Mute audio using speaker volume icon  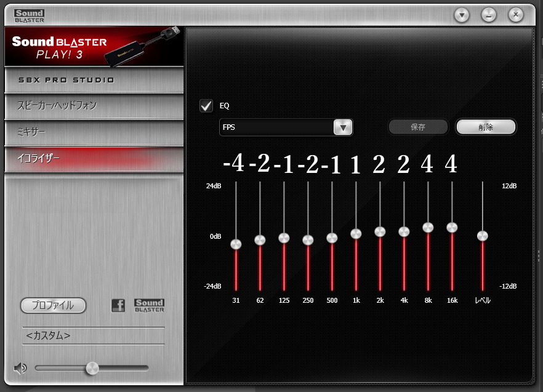20,368
